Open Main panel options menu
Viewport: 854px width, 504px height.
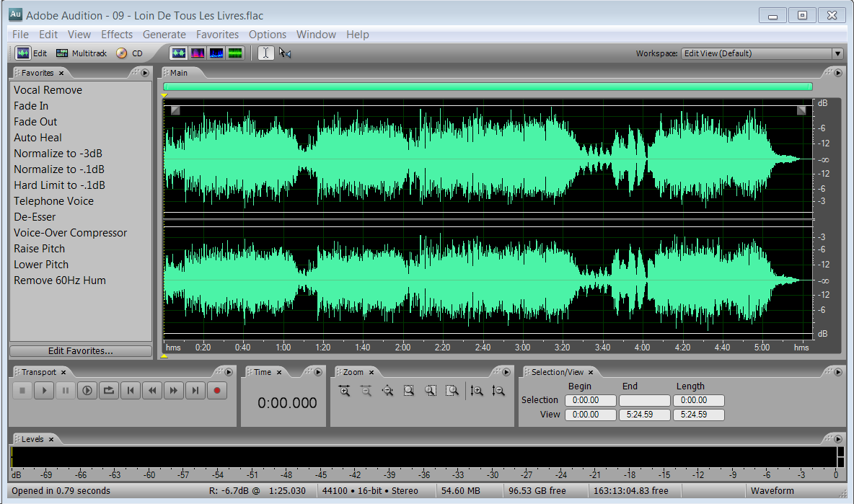[x=837, y=72]
